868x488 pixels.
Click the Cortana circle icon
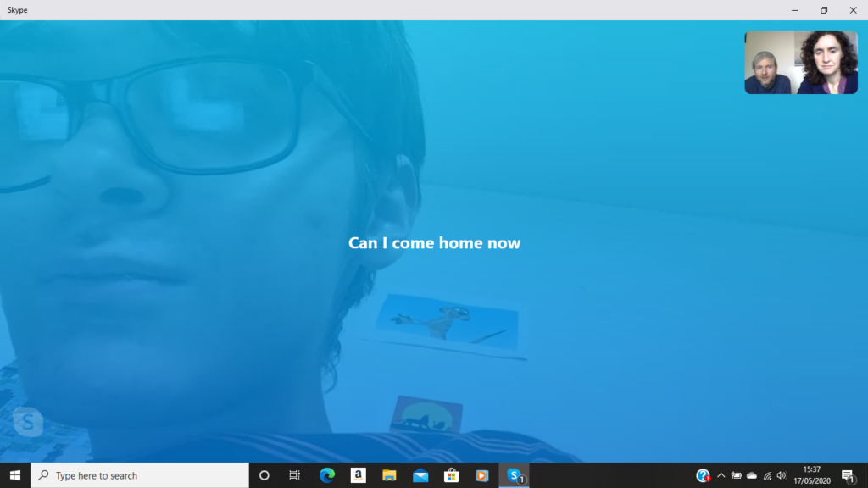coord(264,475)
